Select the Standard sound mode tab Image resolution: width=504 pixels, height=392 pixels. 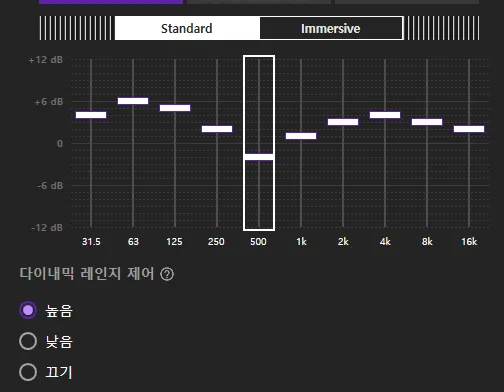pos(187,28)
